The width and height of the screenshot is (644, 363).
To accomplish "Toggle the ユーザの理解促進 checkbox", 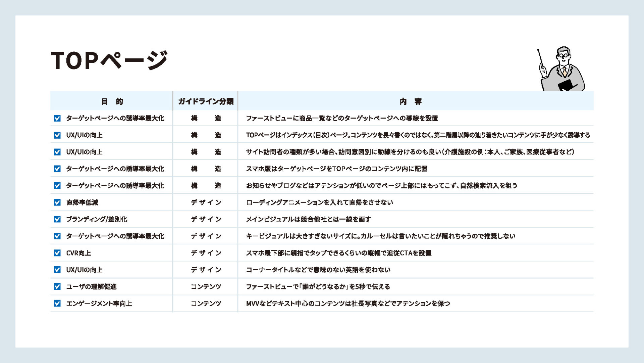I will [x=57, y=286].
